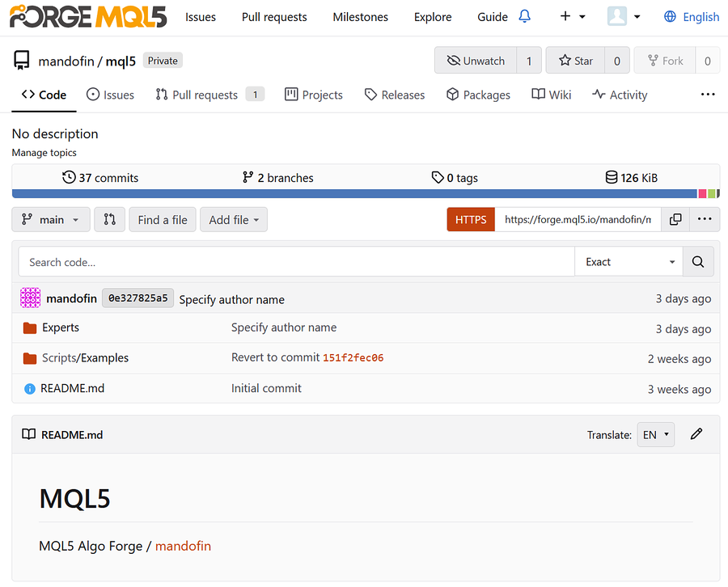This screenshot has height=587, width=728.
Task: Open the Packages tab
Action: (x=478, y=95)
